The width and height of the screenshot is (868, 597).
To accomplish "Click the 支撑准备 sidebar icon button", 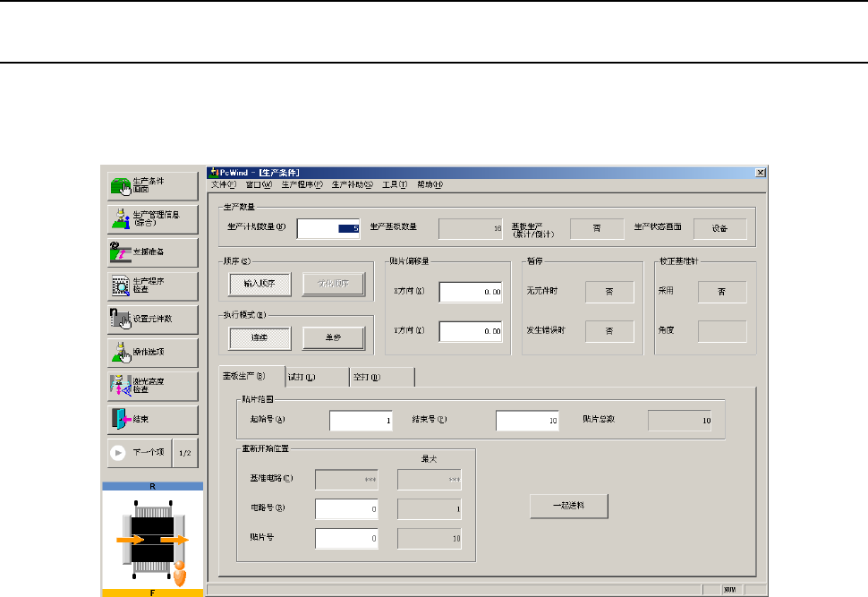I will pos(152,252).
